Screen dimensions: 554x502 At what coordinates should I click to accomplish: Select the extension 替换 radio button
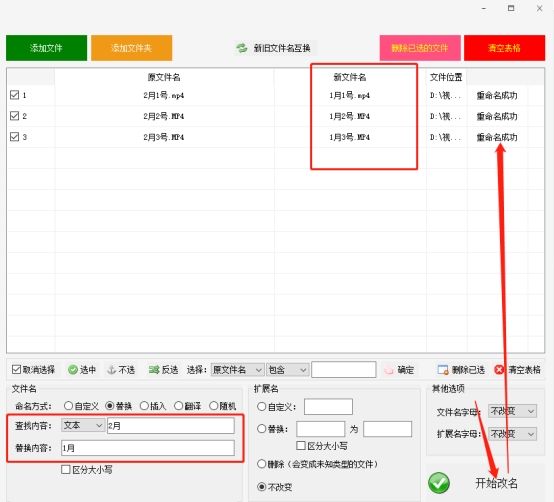coord(261,429)
